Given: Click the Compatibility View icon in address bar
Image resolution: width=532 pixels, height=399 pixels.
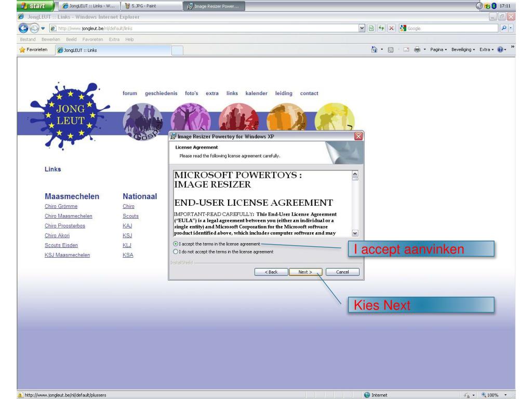Looking at the screenshot, I should coord(371,28).
